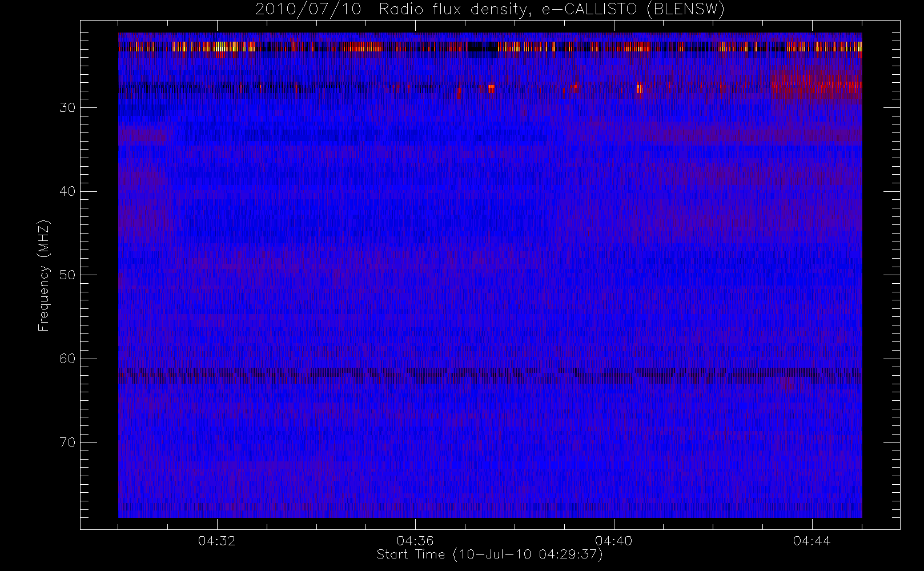
Task: Click the 04:32 time tick label
Action: click(x=217, y=541)
